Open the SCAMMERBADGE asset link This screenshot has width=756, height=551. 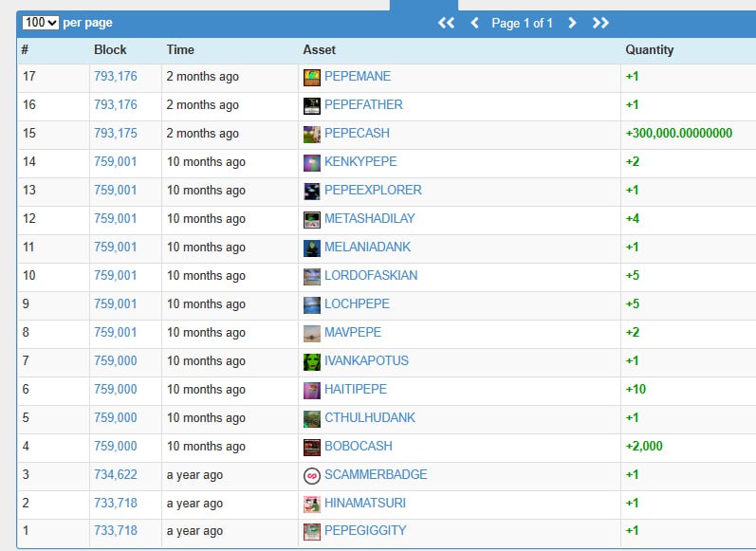click(376, 474)
